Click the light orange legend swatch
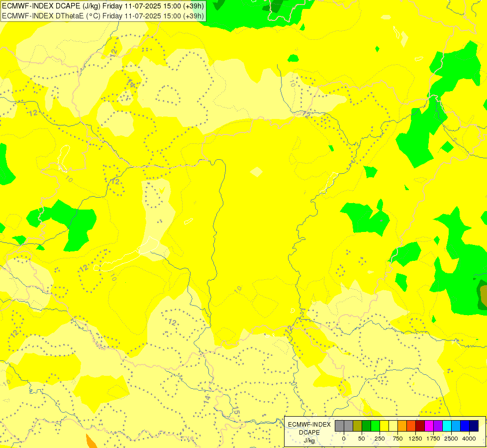This screenshot has width=487, height=448. [402, 426]
